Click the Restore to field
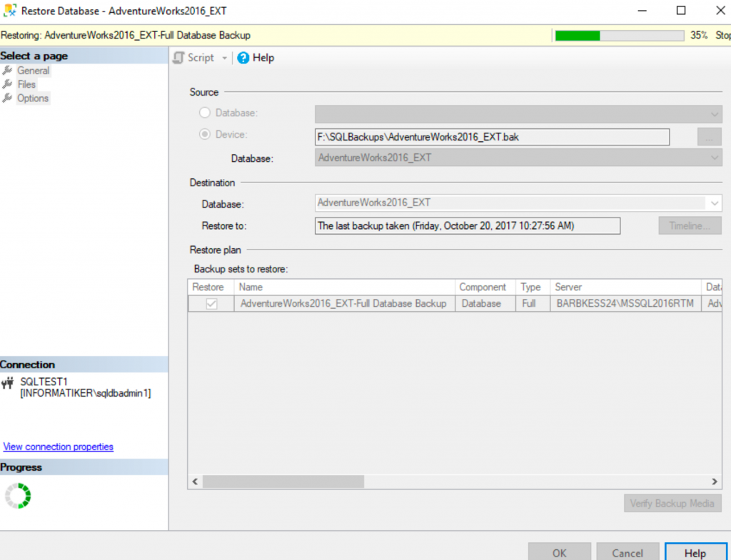 pos(468,226)
